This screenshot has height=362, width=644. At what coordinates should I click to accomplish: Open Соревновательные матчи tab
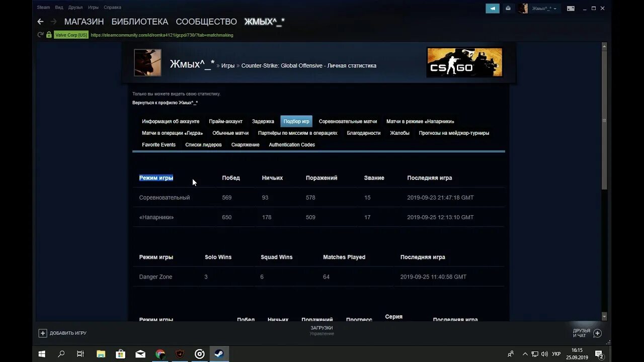(348, 121)
